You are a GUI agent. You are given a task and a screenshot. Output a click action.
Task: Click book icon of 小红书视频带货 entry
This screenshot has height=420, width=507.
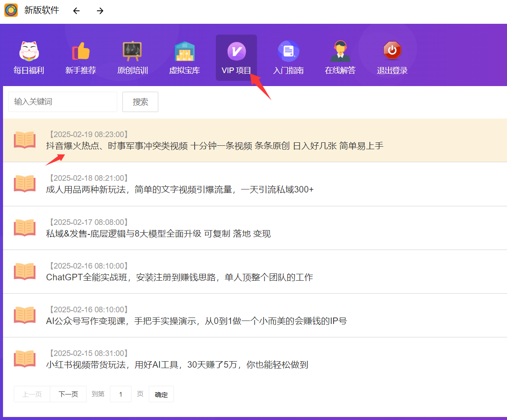point(25,359)
